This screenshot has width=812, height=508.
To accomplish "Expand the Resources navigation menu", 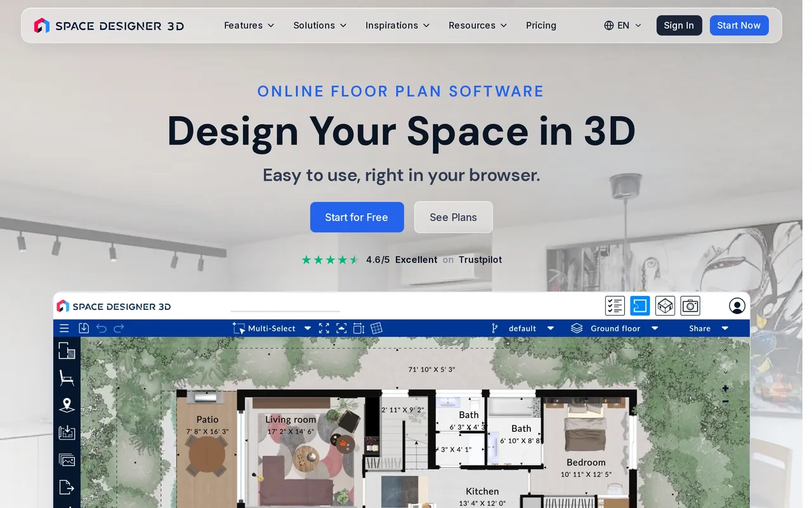I will click(x=478, y=25).
